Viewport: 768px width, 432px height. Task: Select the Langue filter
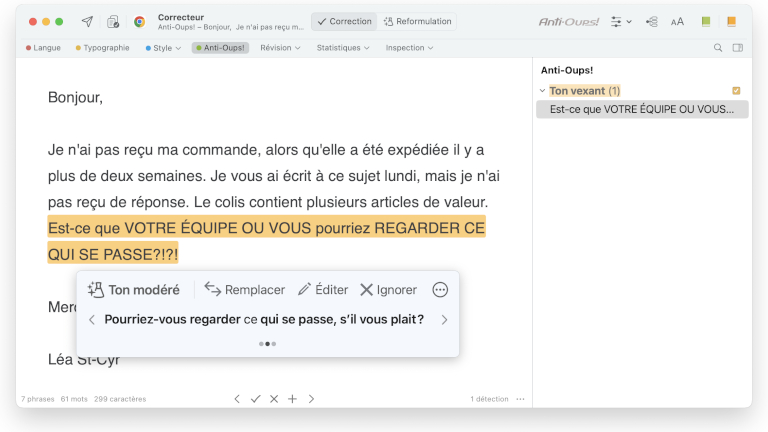click(43, 48)
